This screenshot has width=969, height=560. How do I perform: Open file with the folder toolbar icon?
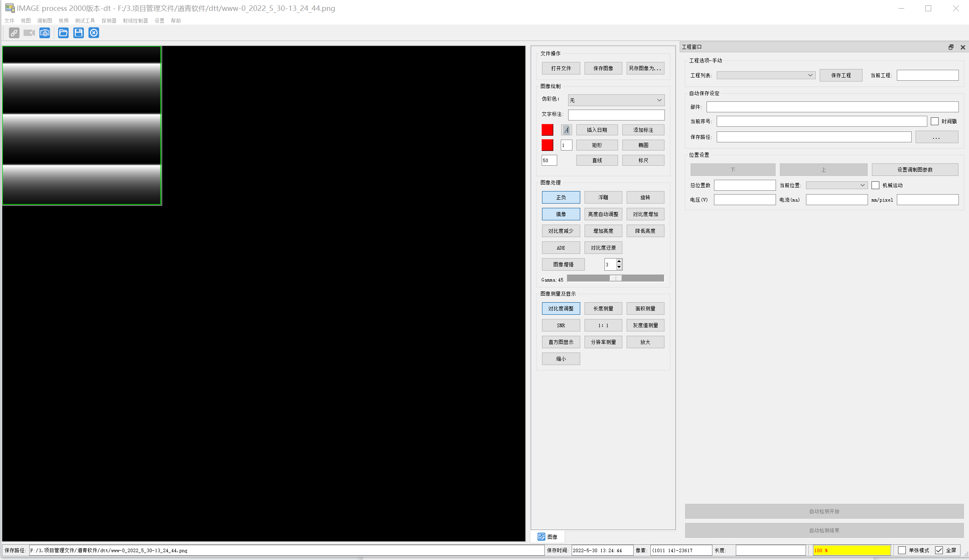pos(63,33)
